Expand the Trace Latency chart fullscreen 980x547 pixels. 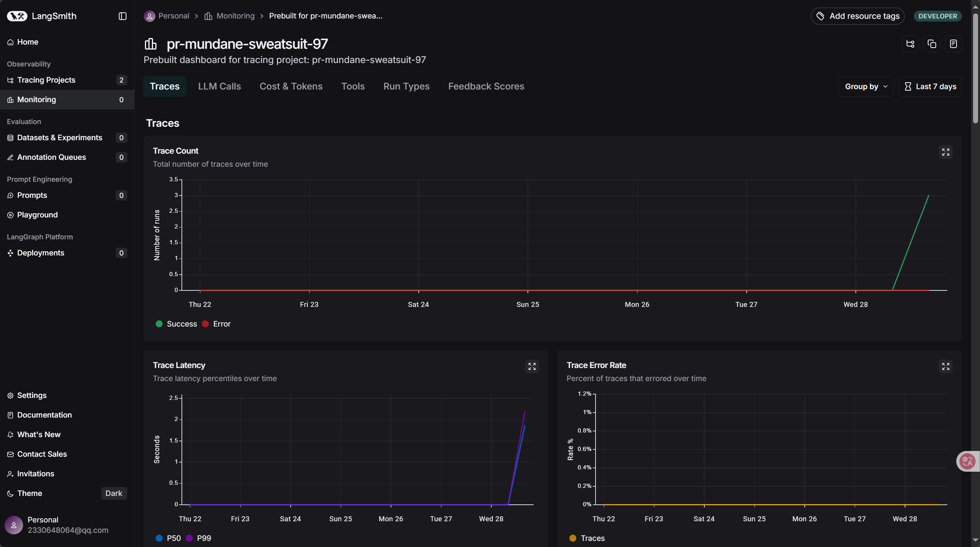pyautogui.click(x=532, y=366)
